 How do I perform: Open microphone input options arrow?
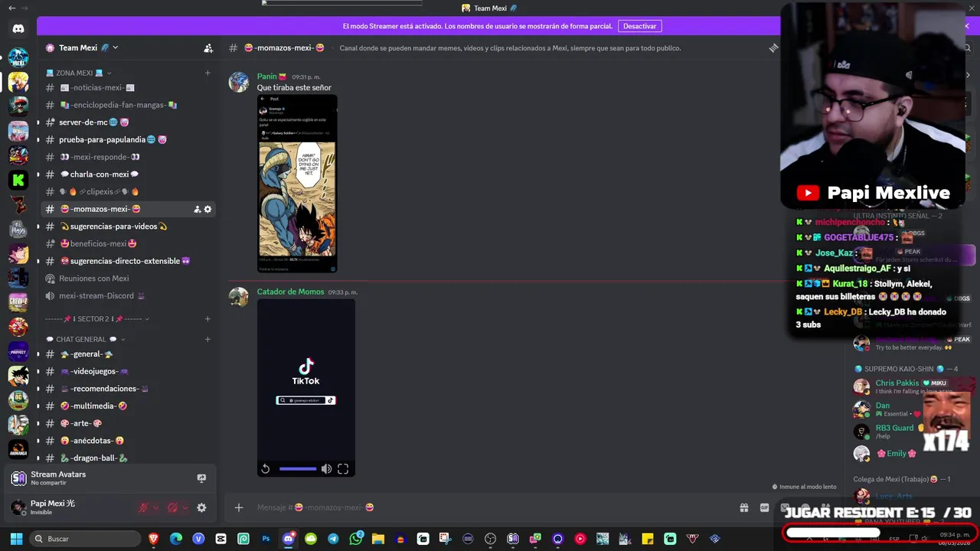click(x=156, y=507)
